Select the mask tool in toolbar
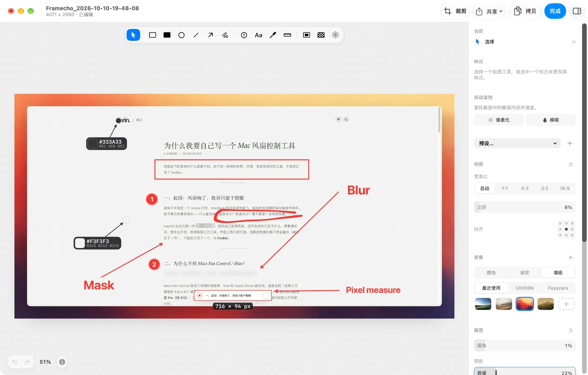 click(x=307, y=35)
